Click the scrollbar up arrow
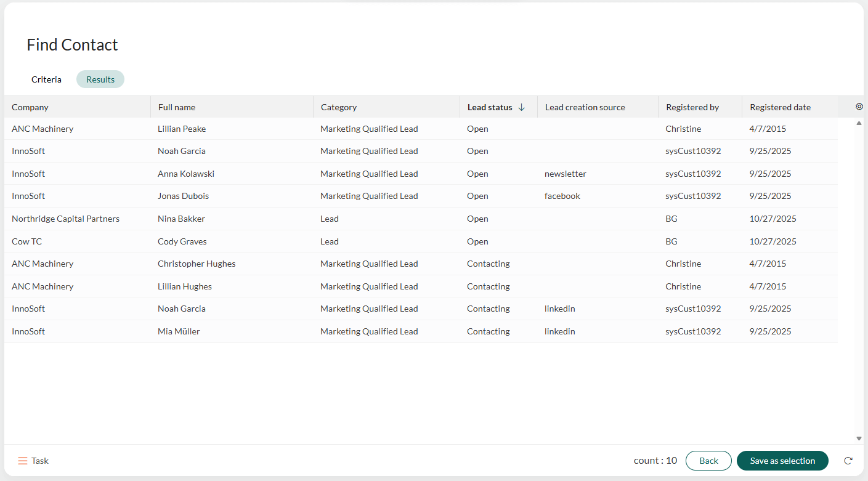Screen dimensions: 868x481 pos(858,123)
